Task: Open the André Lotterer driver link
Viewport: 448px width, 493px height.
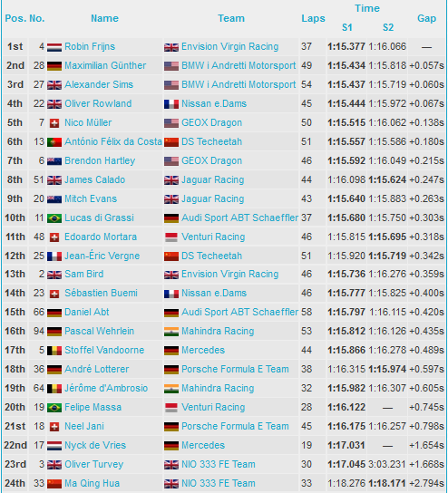Action: (x=97, y=369)
